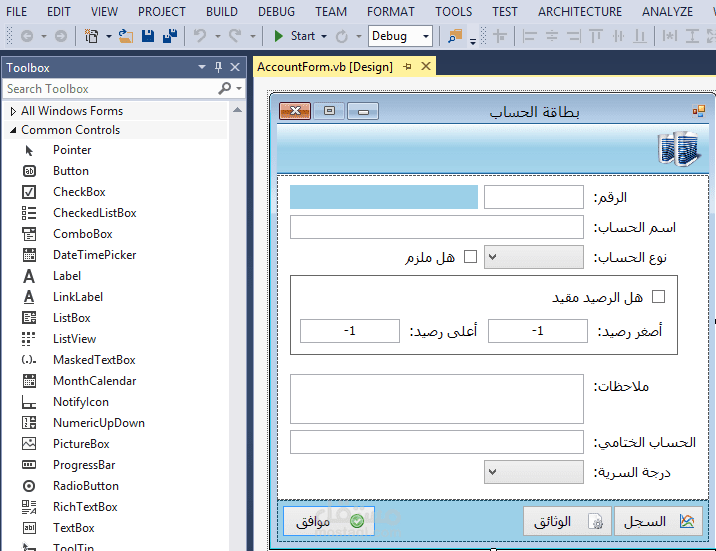The height and width of the screenshot is (551, 716).
Task: Open the PROJECT menu
Action: point(162,11)
